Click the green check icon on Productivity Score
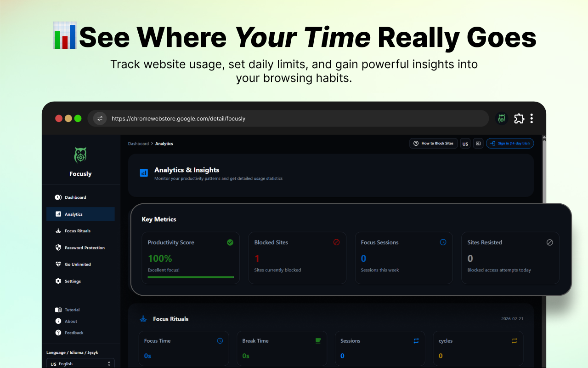This screenshot has height=368, width=588. 230,242
